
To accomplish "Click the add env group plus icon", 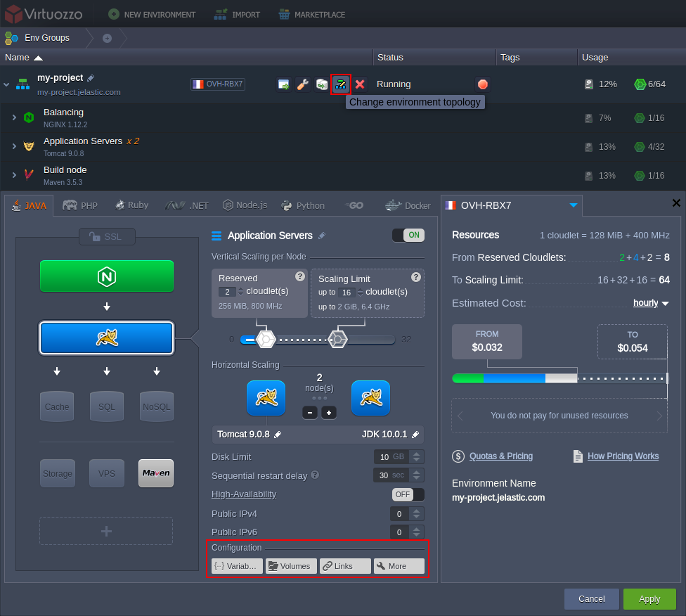I will pyautogui.click(x=107, y=38).
